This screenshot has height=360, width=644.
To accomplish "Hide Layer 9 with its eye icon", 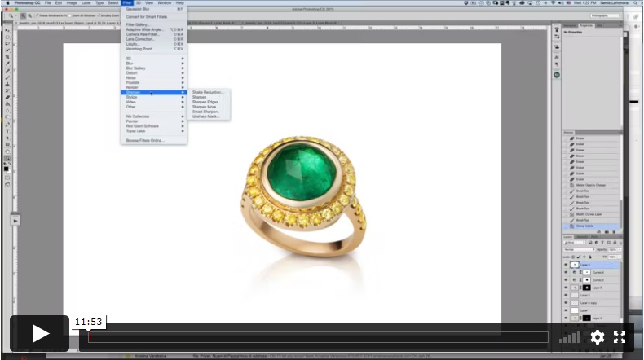I will click(566, 266).
